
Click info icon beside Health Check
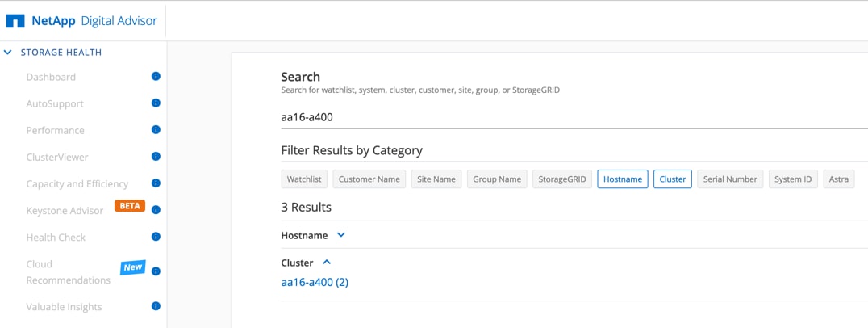[156, 237]
